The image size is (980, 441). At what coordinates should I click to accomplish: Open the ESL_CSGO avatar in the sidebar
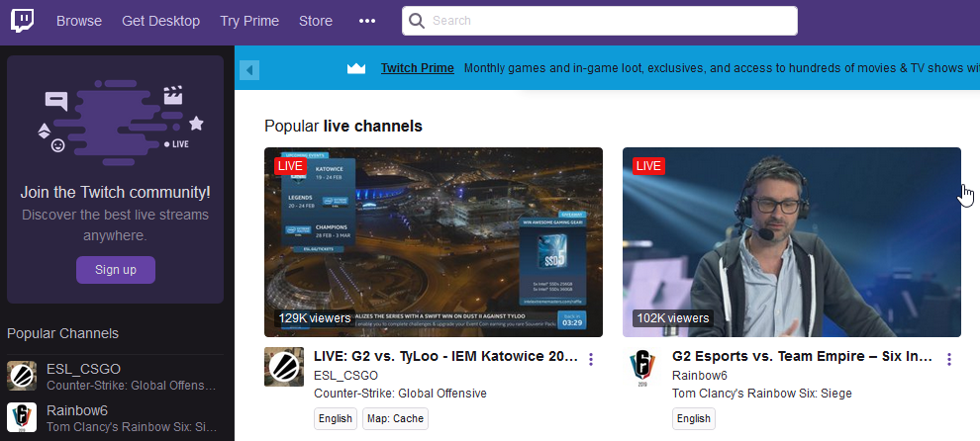tap(23, 377)
